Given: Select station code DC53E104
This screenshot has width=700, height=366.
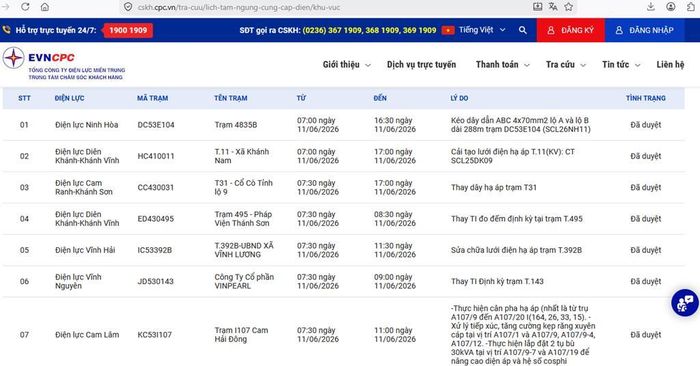Looking at the screenshot, I should (156, 125).
